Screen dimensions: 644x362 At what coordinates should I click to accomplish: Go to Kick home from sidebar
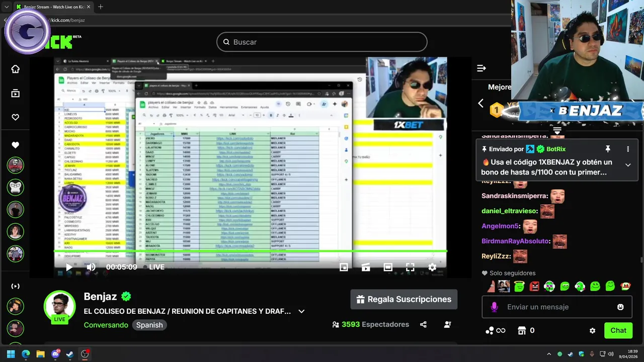point(15,69)
